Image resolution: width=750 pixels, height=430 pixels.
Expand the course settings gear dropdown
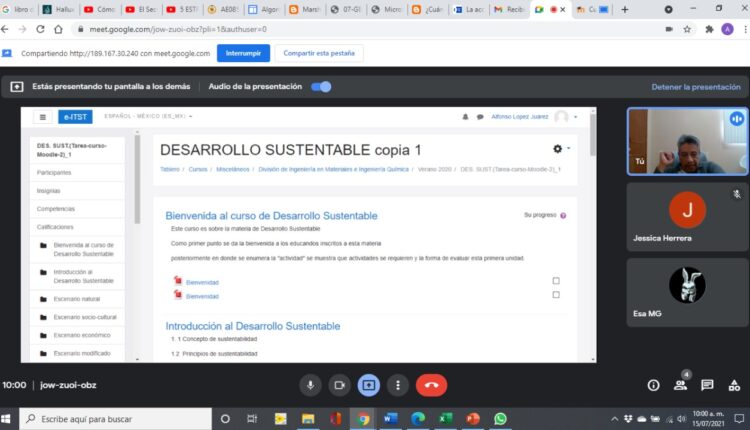(561, 149)
